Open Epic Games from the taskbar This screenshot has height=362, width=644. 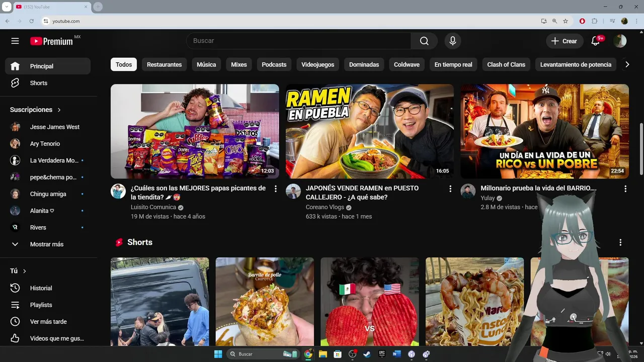[x=382, y=354]
